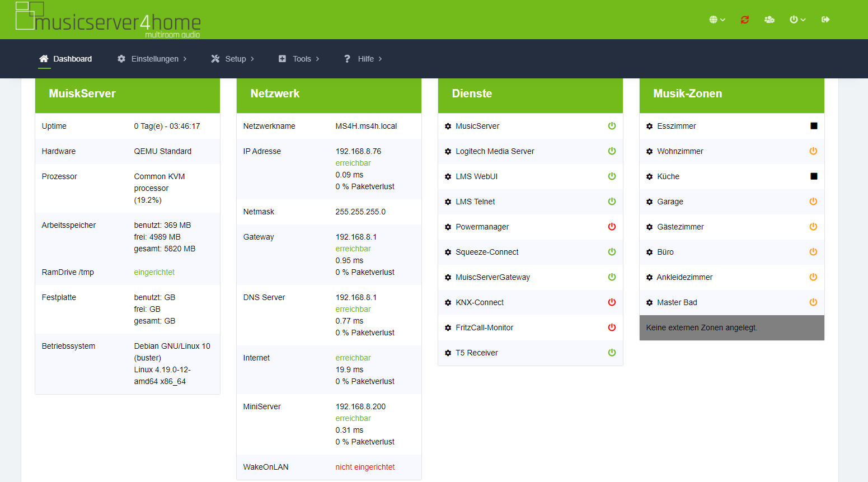Viewport: 868px width, 482px height.
Task: Open the Tools menu
Action: coord(299,59)
